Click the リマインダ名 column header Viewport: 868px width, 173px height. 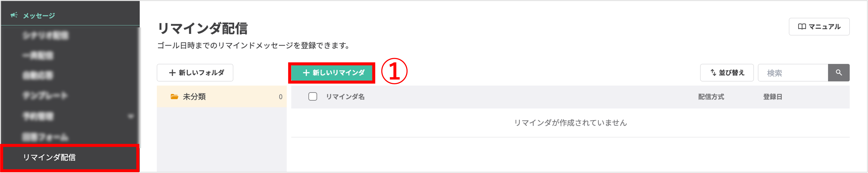(345, 97)
